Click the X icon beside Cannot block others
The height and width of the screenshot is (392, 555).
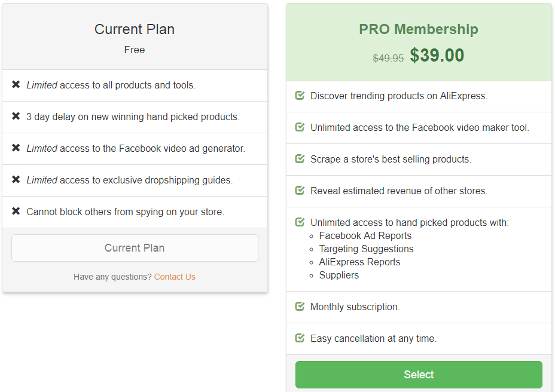click(16, 212)
